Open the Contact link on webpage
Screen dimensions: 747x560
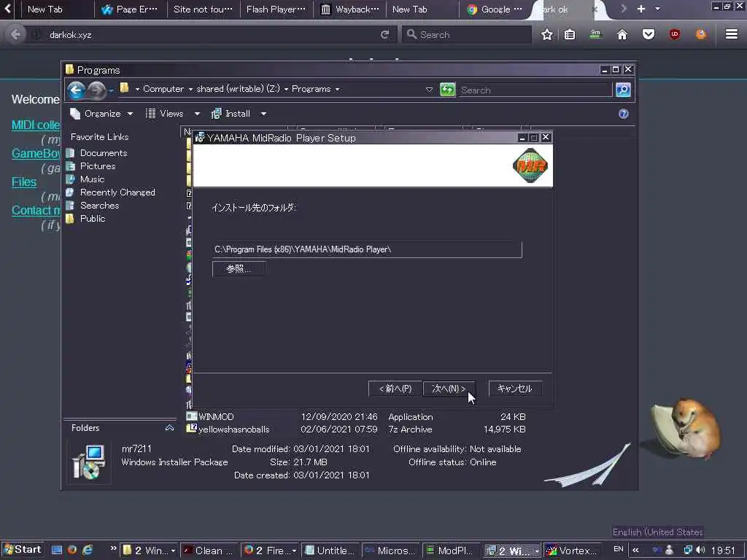36,210
